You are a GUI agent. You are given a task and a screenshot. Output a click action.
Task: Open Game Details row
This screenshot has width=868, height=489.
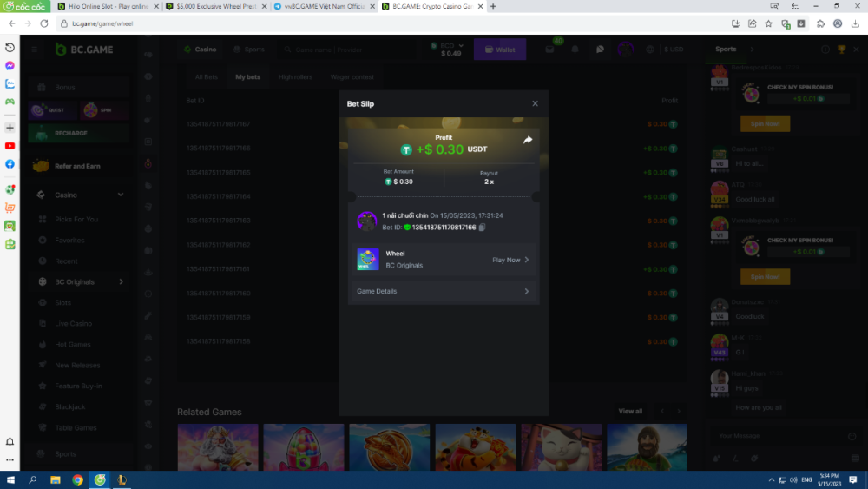(x=443, y=291)
